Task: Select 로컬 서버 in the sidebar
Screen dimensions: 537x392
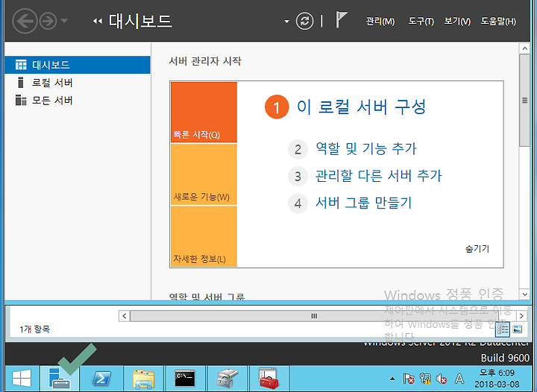Action: (x=78, y=83)
